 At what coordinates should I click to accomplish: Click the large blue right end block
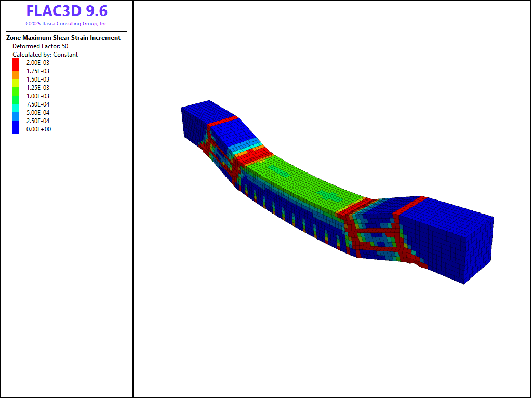(452, 239)
